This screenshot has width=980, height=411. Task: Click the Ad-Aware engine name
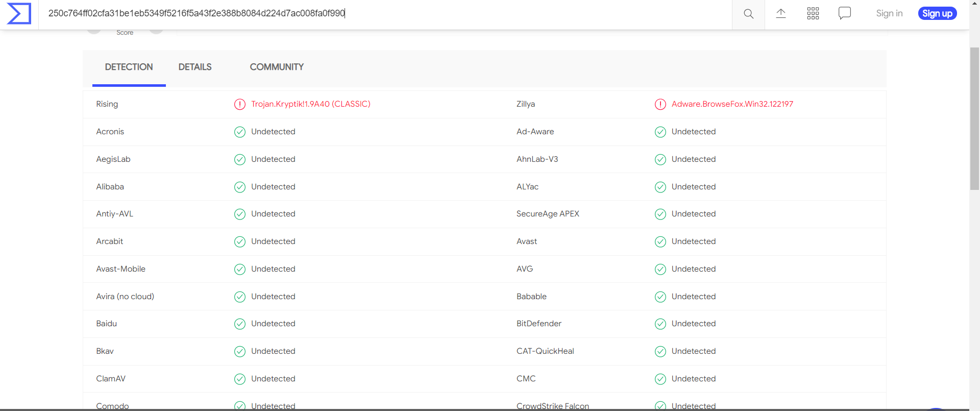click(x=535, y=132)
